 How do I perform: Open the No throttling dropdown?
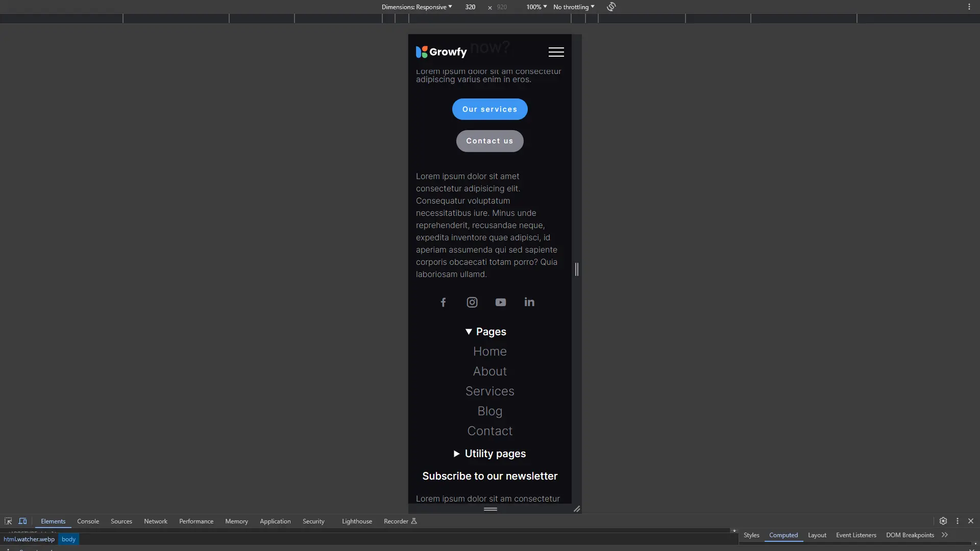(573, 6)
